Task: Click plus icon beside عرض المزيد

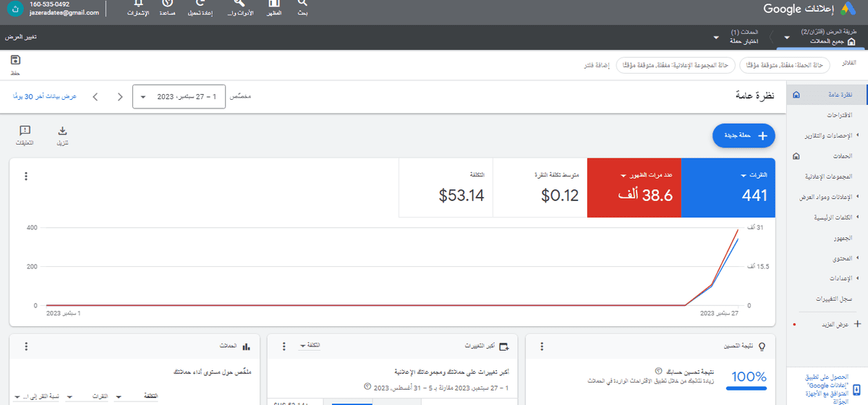Action: pos(858,324)
